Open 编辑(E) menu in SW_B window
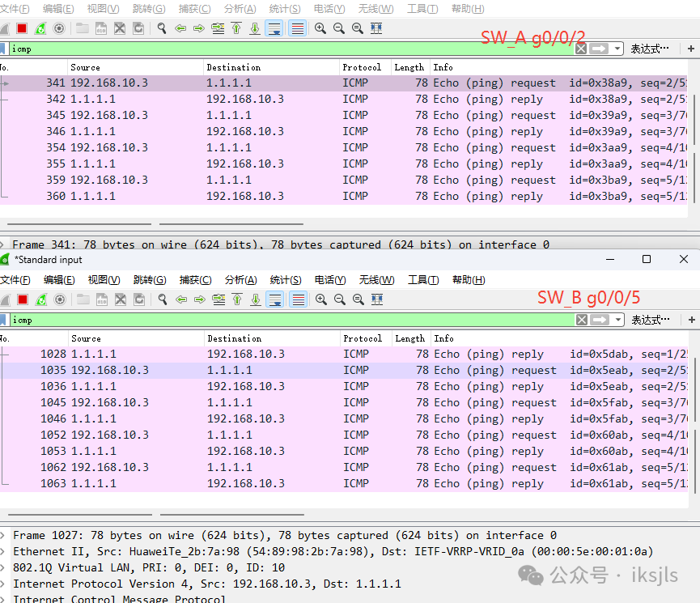 59,280
